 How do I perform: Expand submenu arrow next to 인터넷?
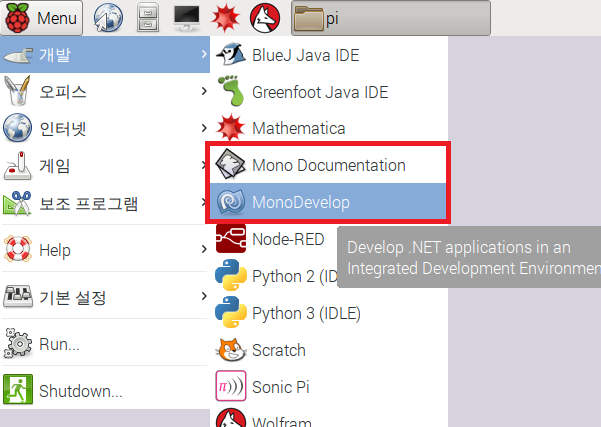(x=204, y=128)
